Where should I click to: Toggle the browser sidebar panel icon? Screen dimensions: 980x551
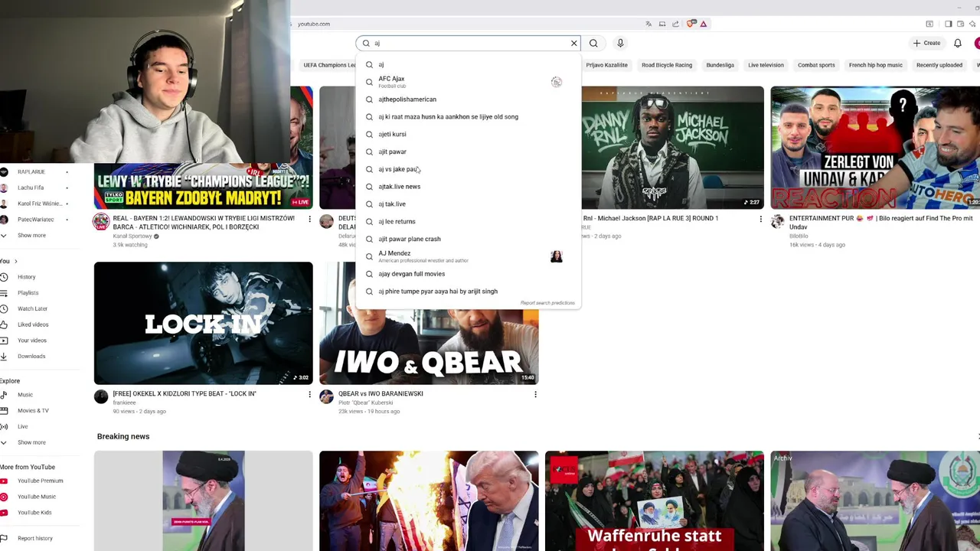coord(948,24)
